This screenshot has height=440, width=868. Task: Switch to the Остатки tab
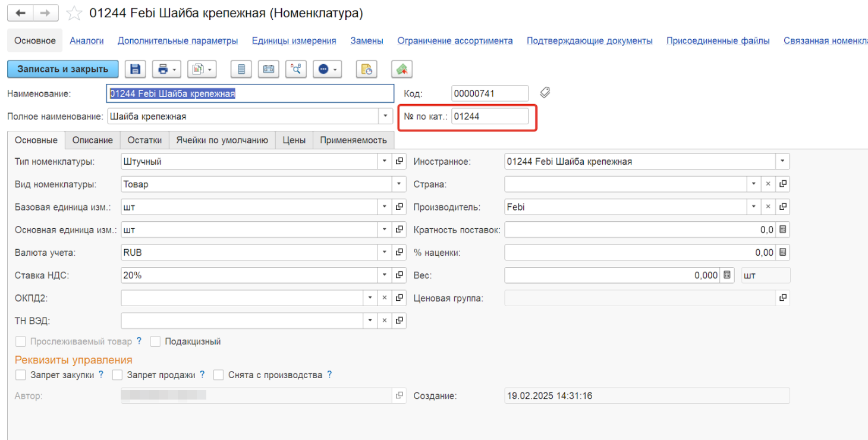coord(144,140)
